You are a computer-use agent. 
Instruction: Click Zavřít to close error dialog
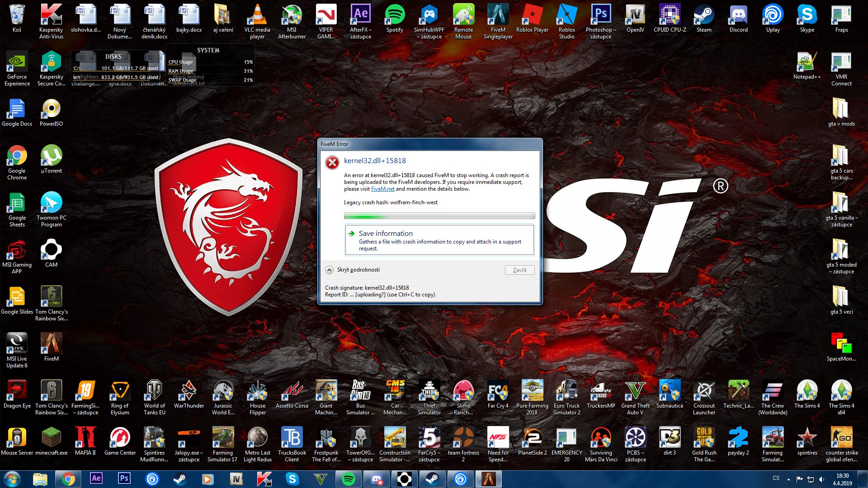pos(519,269)
